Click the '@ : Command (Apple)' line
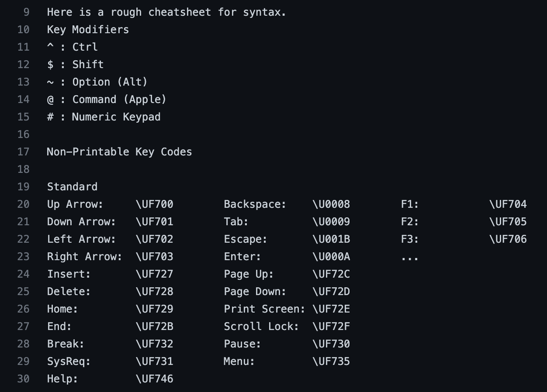Image resolution: width=547 pixels, height=392 pixels. click(107, 100)
